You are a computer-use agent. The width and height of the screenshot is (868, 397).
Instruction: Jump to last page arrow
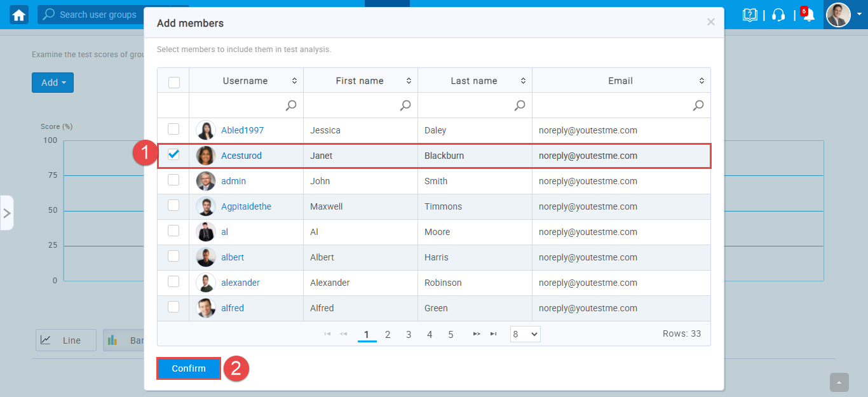click(493, 334)
